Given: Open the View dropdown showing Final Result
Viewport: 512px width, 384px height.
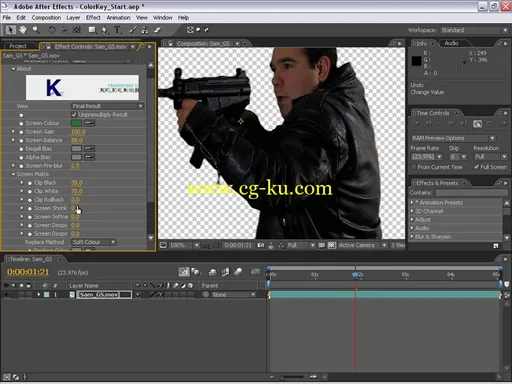Looking at the screenshot, I should (107, 106).
